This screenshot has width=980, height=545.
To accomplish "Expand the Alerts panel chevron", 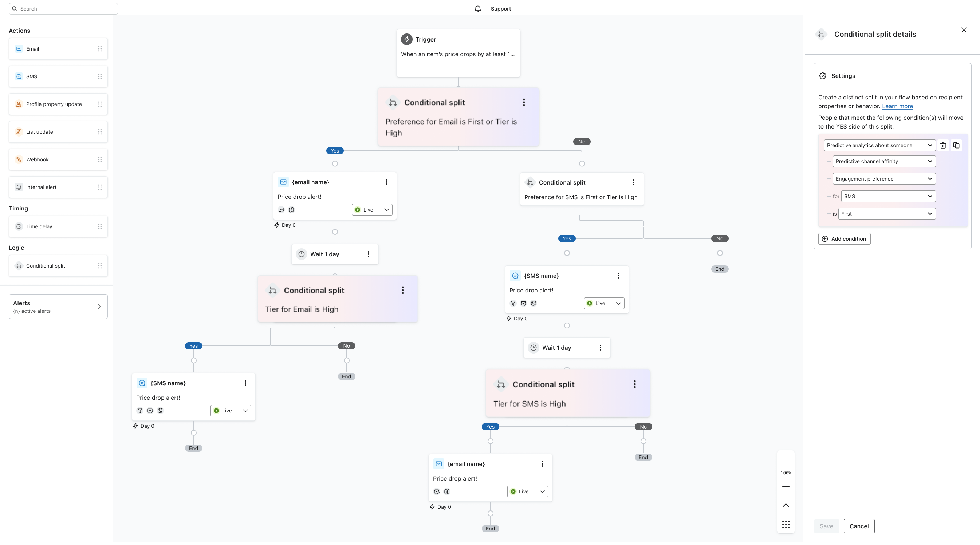I will point(99,307).
